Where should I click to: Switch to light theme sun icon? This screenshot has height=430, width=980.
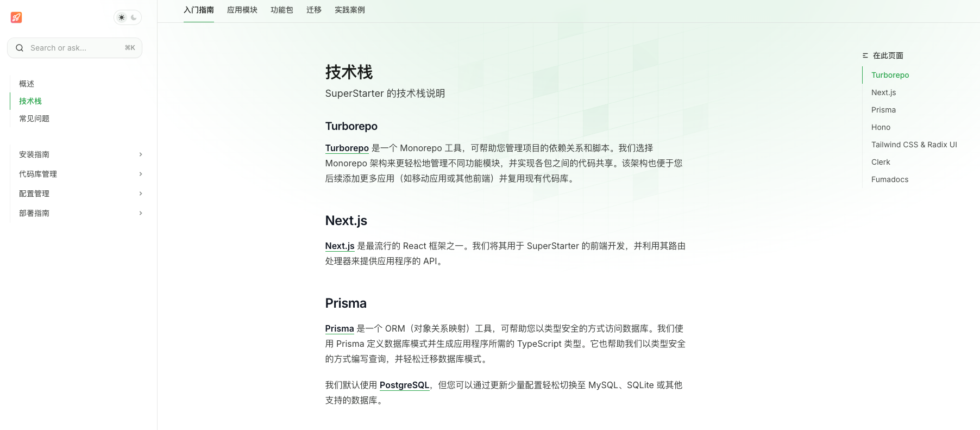click(122, 17)
